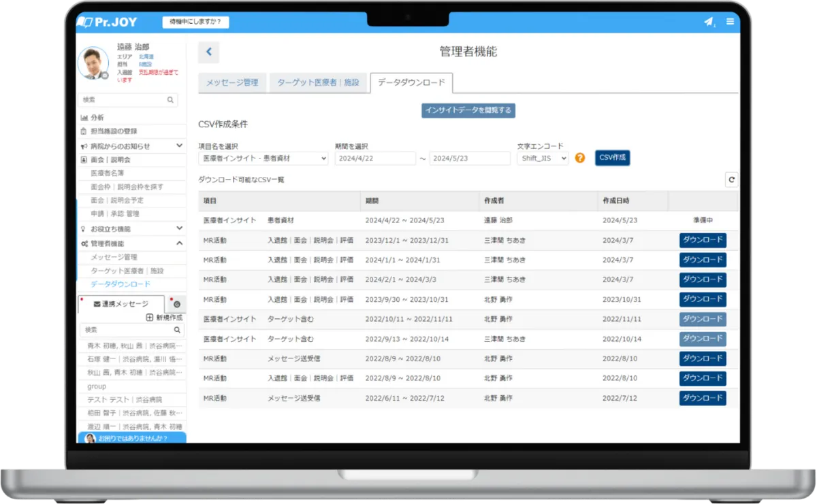Screen dimensions: 817x504
Task: Refresh the downloadable CSV list
Action: tap(731, 180)
